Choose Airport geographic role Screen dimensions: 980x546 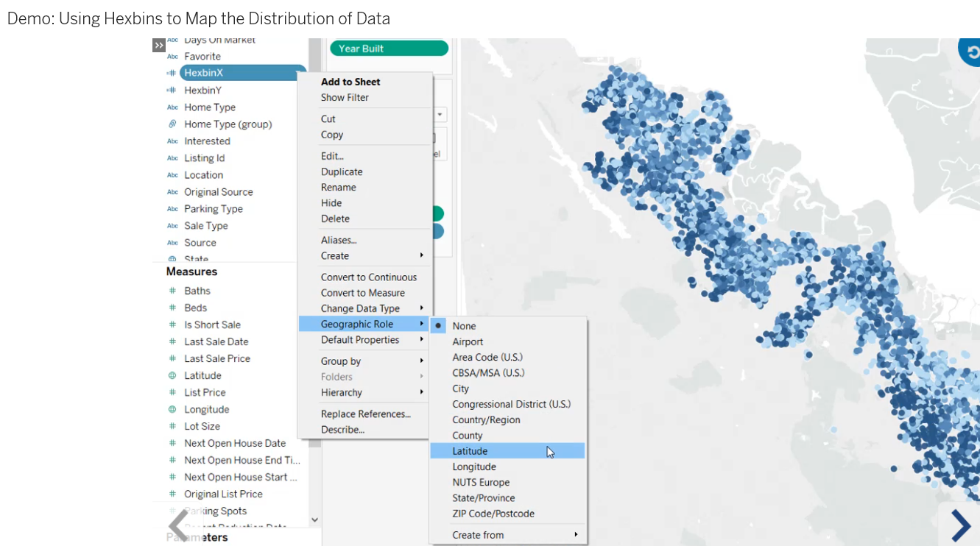tap(508, 342)
